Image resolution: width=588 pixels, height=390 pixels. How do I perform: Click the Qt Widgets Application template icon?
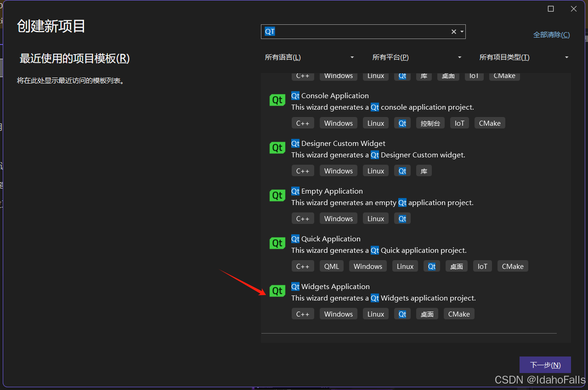pos(277,290)
